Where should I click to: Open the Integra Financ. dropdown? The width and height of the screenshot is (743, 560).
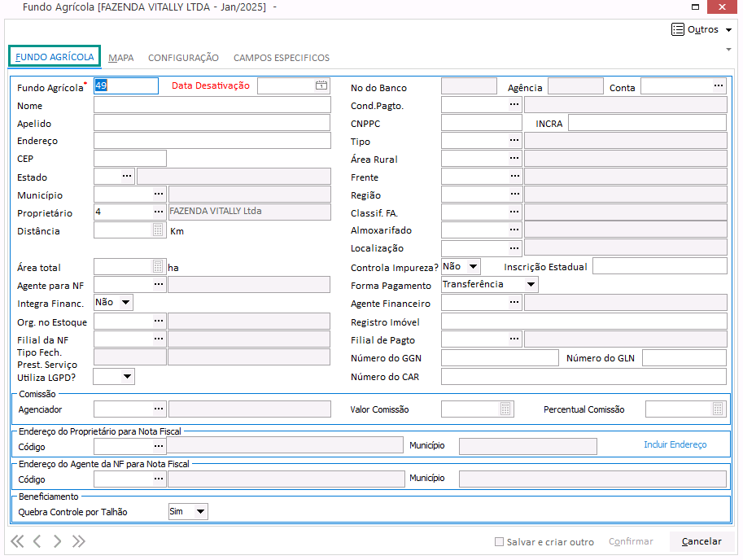tap(125, 302)
